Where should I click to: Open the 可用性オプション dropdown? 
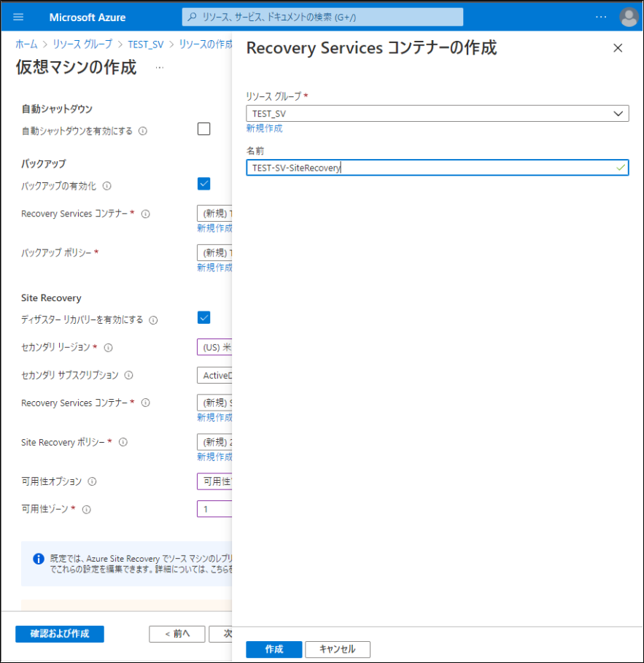pyautogui.click(x=214, y=481)
